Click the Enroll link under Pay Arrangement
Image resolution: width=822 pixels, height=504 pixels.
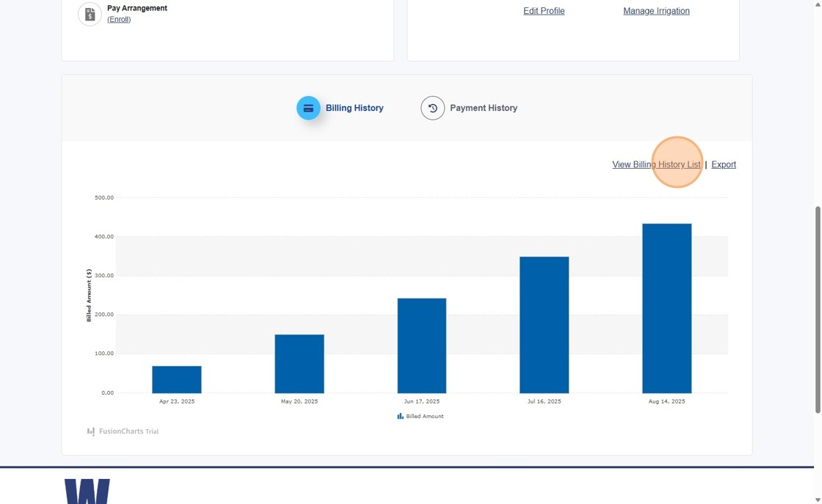[x=119, y=20]
